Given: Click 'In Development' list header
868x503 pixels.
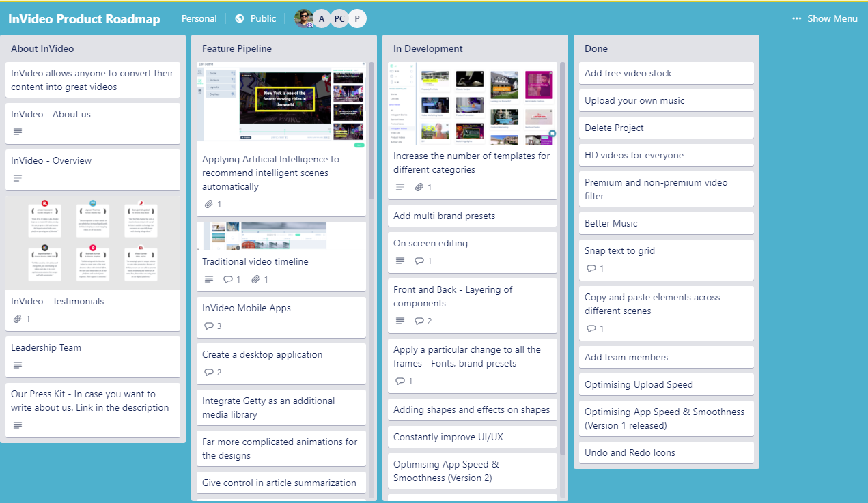Looking at the screenshot, I should 428,48.
